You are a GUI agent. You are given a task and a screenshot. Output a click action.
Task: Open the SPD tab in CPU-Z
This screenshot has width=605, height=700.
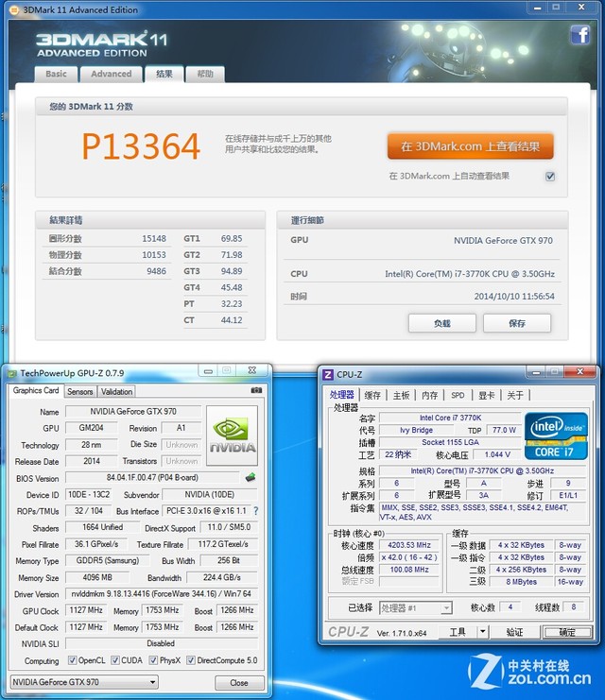(458, 395)
